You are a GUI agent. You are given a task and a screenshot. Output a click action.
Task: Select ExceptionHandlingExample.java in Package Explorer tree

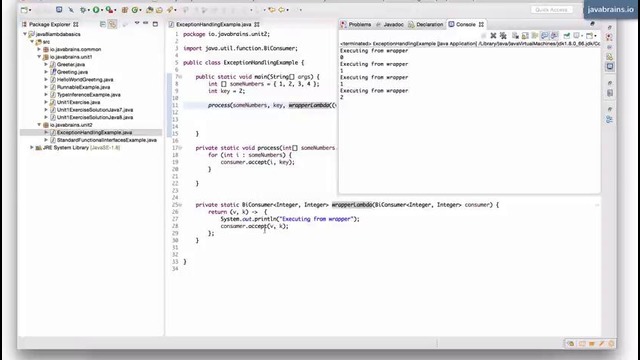tap(94, 132)
